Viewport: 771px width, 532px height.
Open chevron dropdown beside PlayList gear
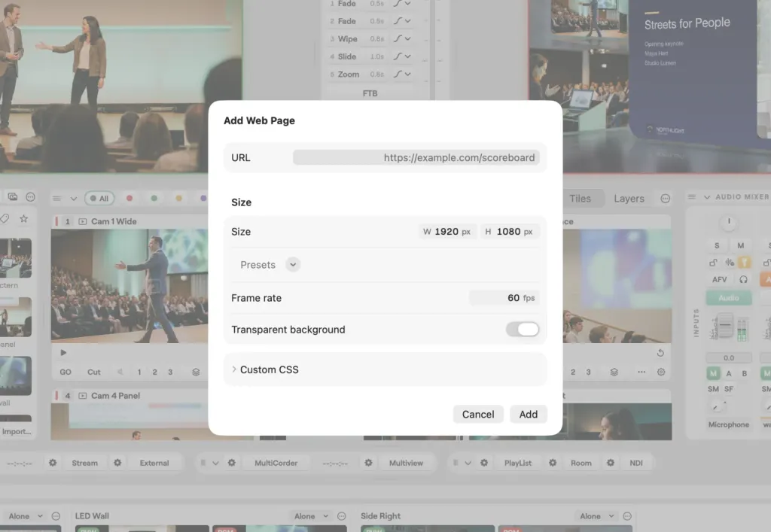[468, 463]
